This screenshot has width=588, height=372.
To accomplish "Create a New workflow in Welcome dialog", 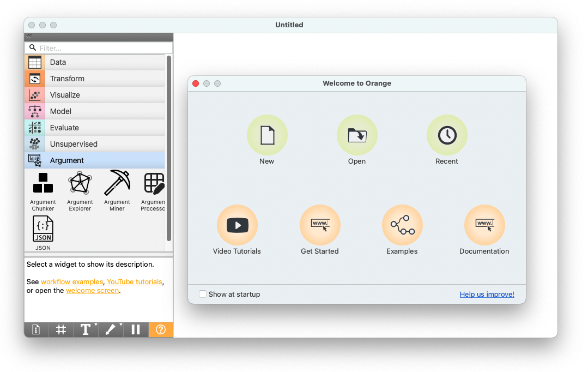I will [x=267, y=135].
